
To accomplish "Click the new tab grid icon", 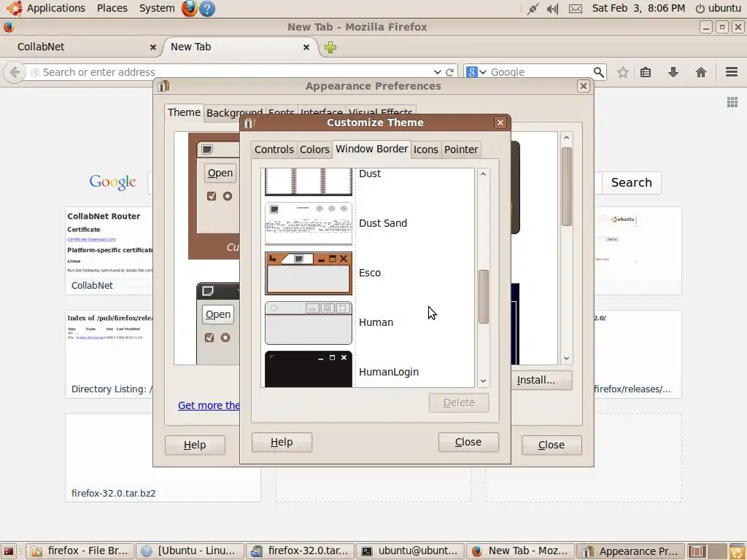I will [732, 102].
